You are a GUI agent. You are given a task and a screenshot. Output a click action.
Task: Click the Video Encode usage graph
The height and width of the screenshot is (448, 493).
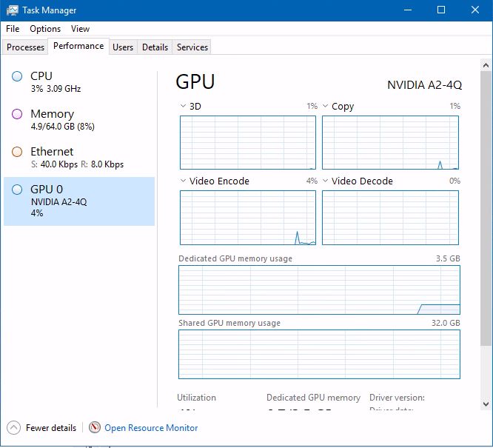coord(248,218)
